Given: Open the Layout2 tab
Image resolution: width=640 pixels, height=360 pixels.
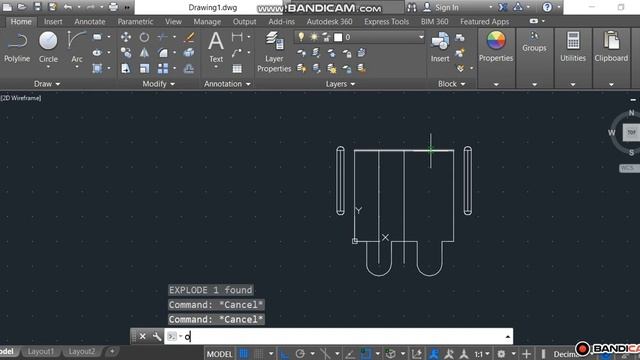Looking at the screenshot, I should point(82,351).
